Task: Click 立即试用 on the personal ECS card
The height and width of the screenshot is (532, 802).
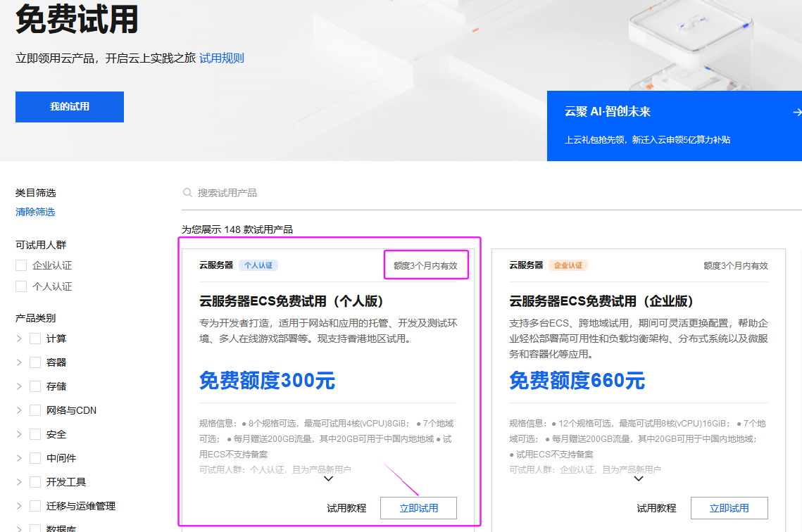Action: (418, 507)
